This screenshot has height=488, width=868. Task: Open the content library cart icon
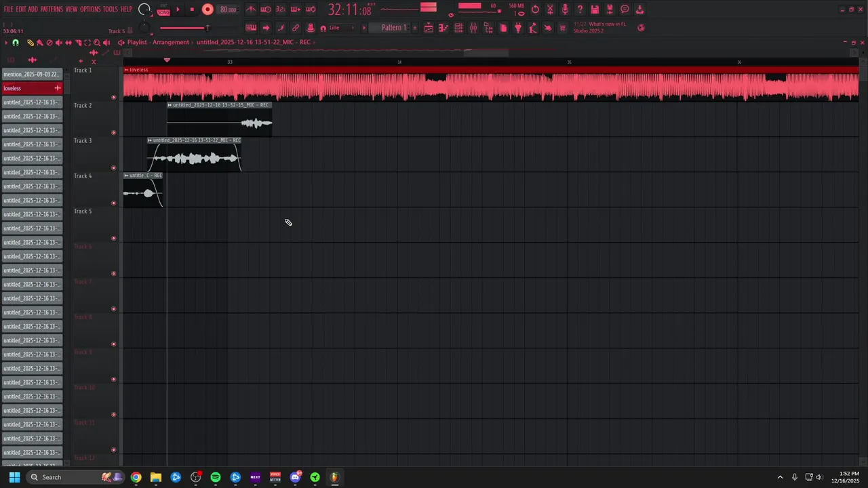click(563, 28)
